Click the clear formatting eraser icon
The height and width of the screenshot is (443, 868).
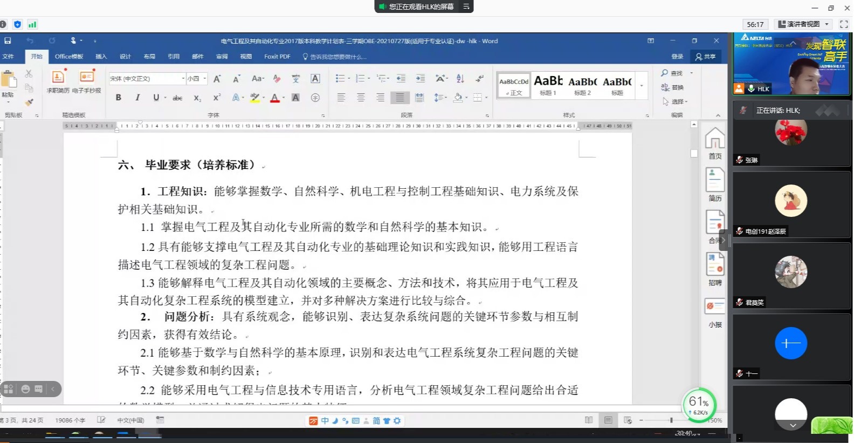click(x=277, y=79)
